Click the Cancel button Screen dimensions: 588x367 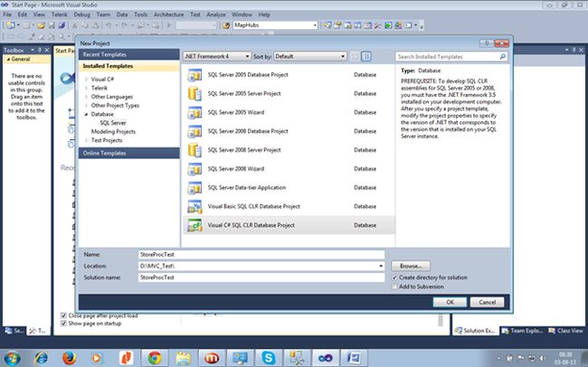[487, 302]
